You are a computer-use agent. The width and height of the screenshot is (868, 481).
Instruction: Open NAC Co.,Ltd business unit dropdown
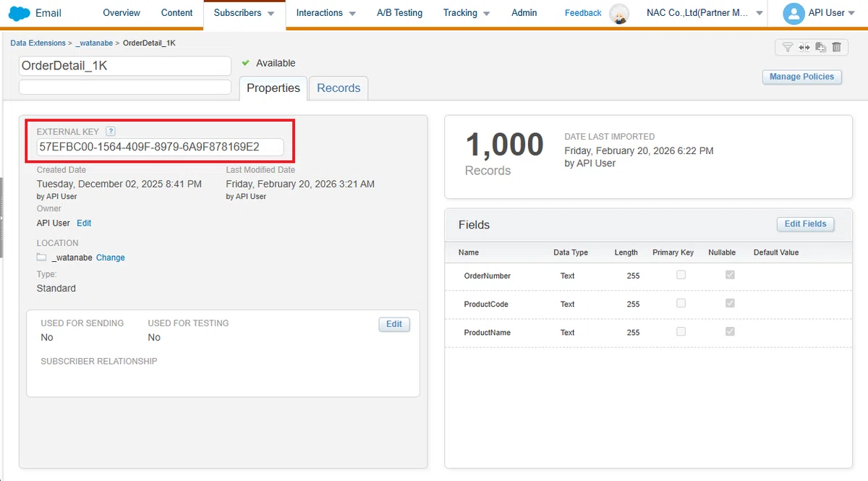(705, 13)
